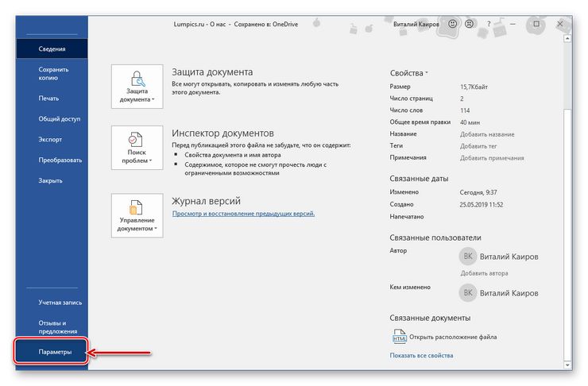Click the size value 15,7Кбайт
The height and width of the screenshot is (386, 588).
474,87
